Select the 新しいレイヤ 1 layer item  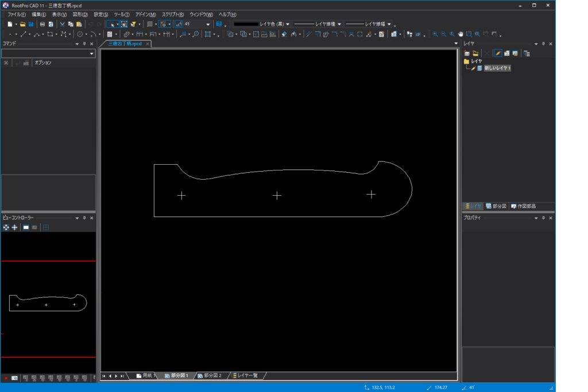click(x=497, y=68)
